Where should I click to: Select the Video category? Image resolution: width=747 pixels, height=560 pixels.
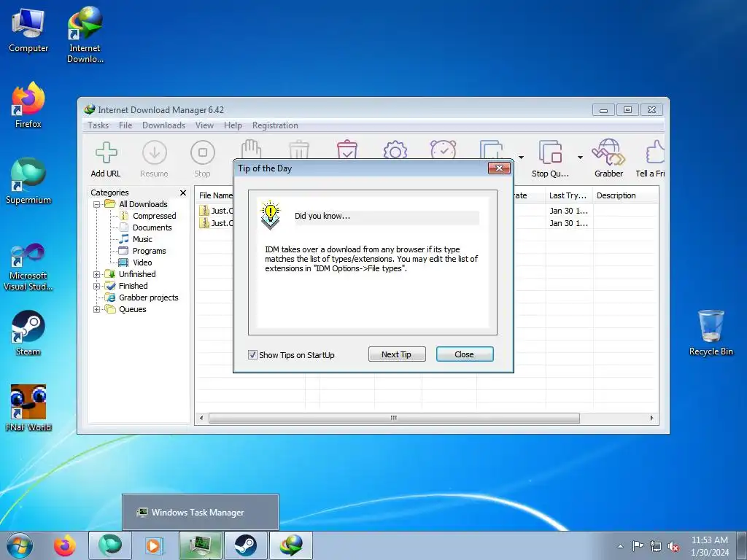(142, 262)
